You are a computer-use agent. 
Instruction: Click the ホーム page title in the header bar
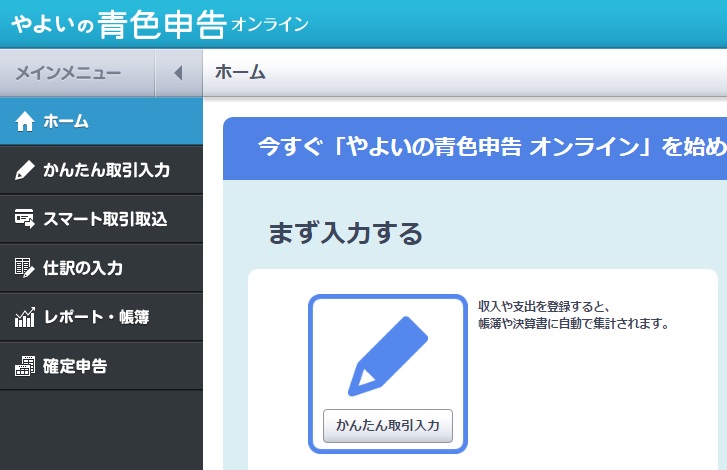[240, 72]
